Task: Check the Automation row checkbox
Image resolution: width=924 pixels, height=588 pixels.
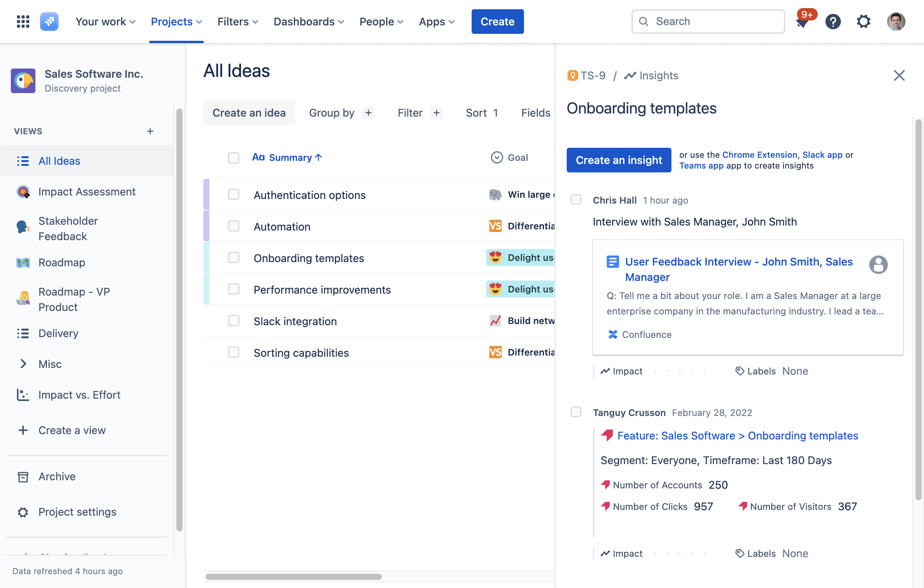Action: pos(234,226)
